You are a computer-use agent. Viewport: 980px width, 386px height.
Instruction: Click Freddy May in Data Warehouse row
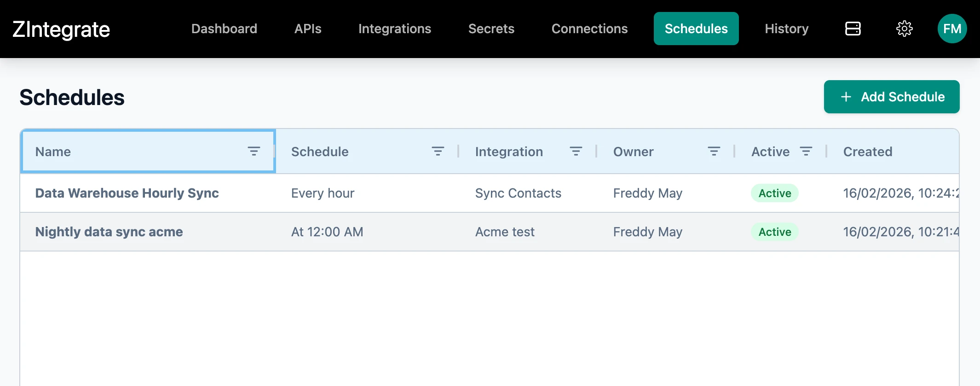[x=648, y=193]
